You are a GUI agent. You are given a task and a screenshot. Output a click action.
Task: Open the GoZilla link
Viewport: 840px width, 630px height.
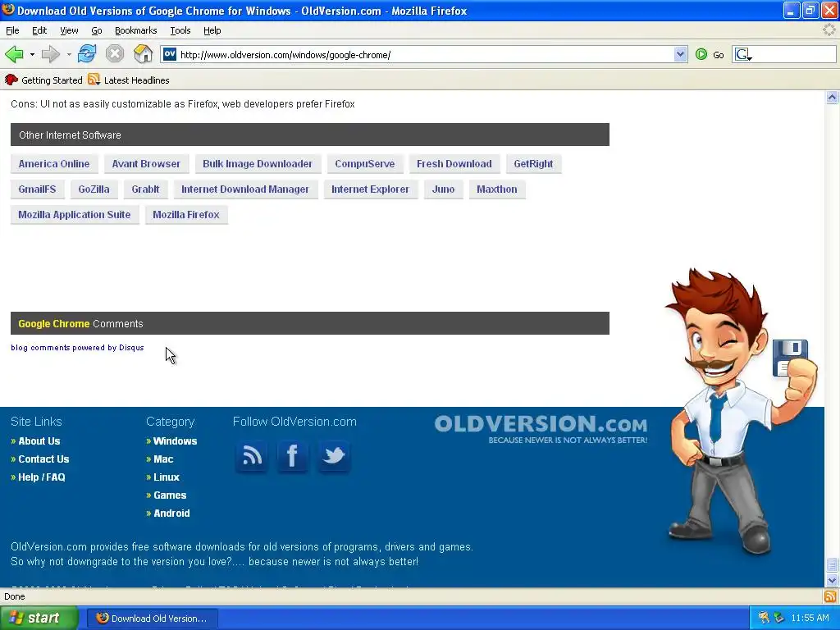click(x=94, y=189)
